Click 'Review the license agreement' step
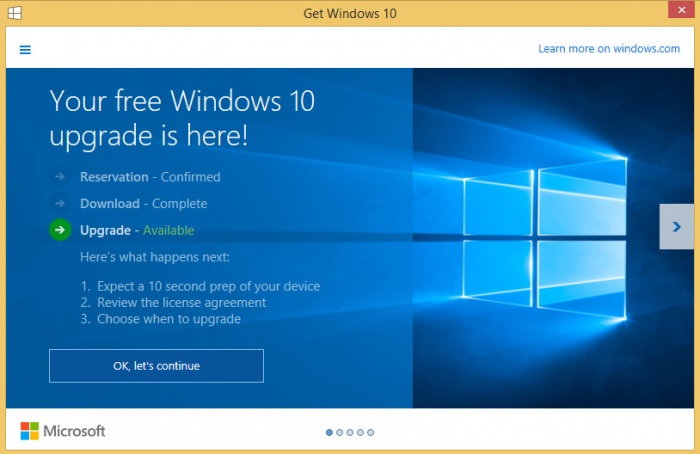 pos(173,303)
